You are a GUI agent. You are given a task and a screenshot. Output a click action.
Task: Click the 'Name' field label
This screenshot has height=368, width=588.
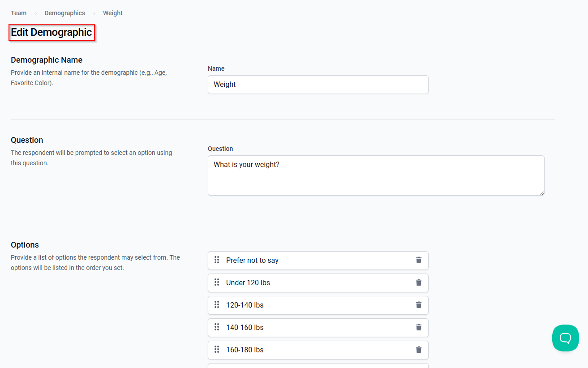[216, 68]
